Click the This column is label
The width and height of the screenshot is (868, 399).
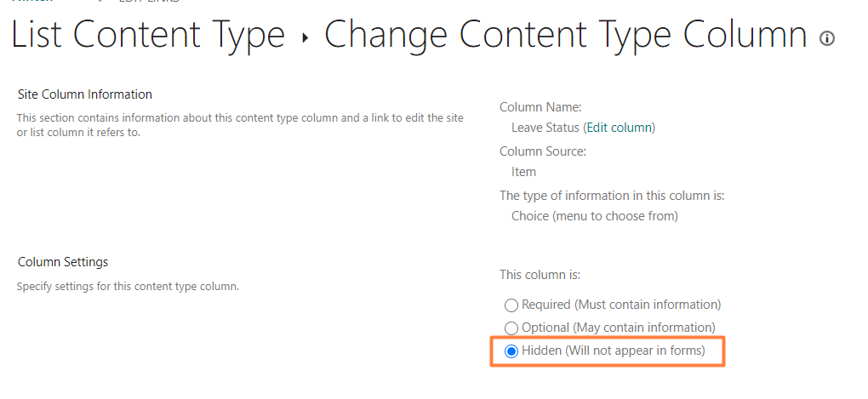540,275
